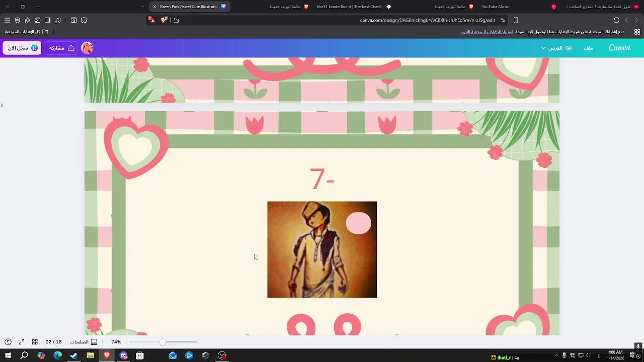Click the Canva Share button
The width and height of the screenshot is (644, 362).
point(62,48)
